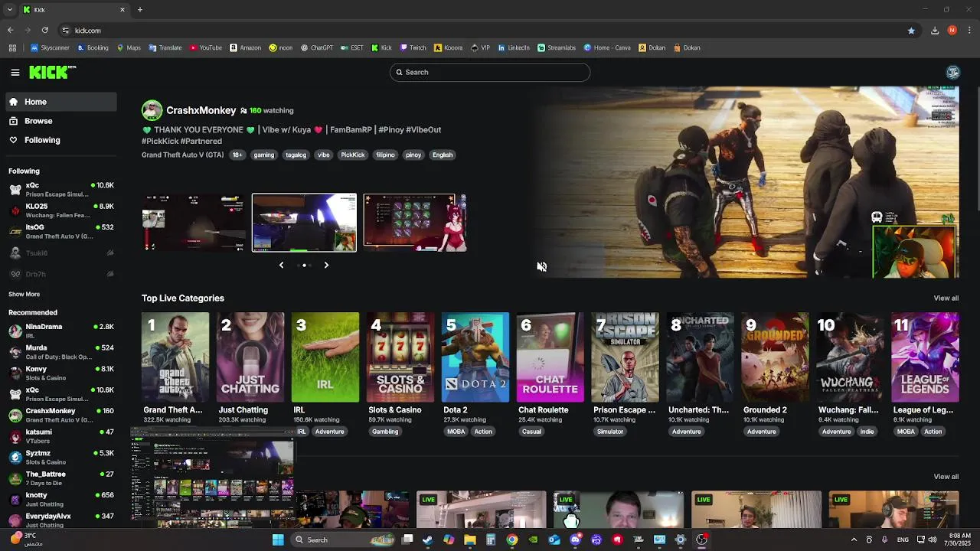
Task: Click the KICK logo
Action: point(52,72)
